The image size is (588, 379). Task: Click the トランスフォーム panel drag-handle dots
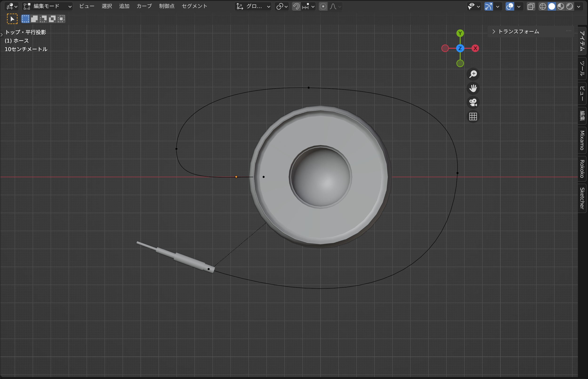point(568,32)
